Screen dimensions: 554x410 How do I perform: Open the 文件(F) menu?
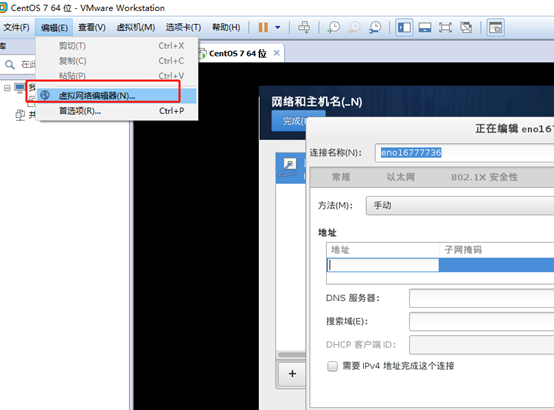(16, 27)
